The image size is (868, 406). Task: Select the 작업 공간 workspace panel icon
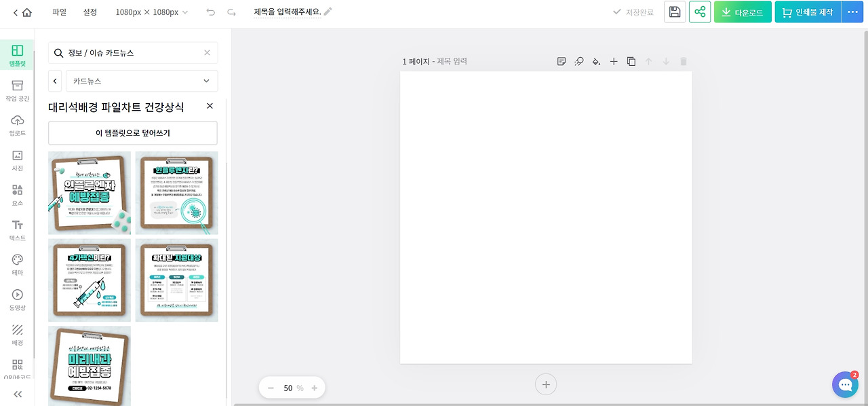coord(18,92)
